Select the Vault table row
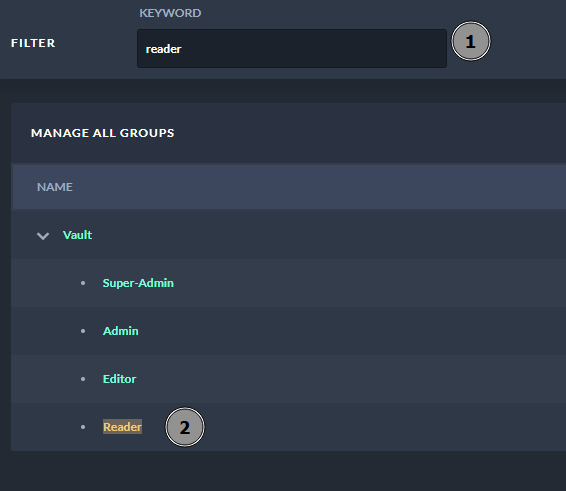This screenshot has height=491, width=566. pos(288,235)
